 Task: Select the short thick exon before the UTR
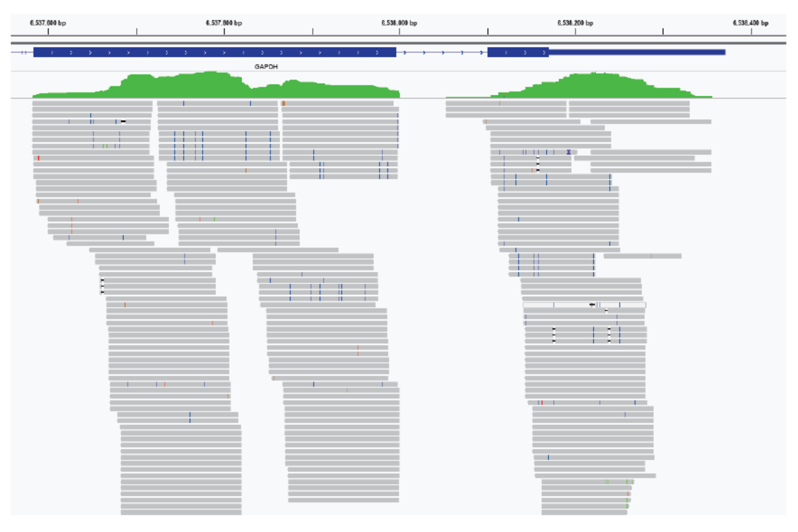coord(517,53)
